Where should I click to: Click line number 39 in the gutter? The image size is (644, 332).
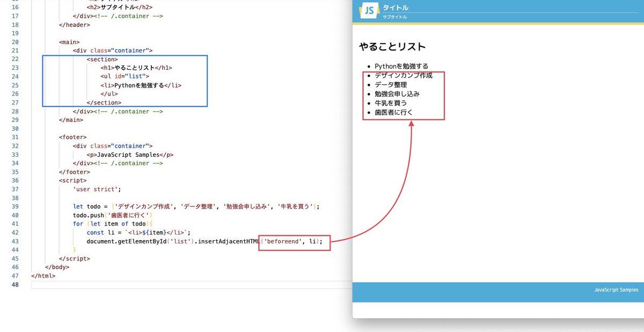(x=14, y=206)
